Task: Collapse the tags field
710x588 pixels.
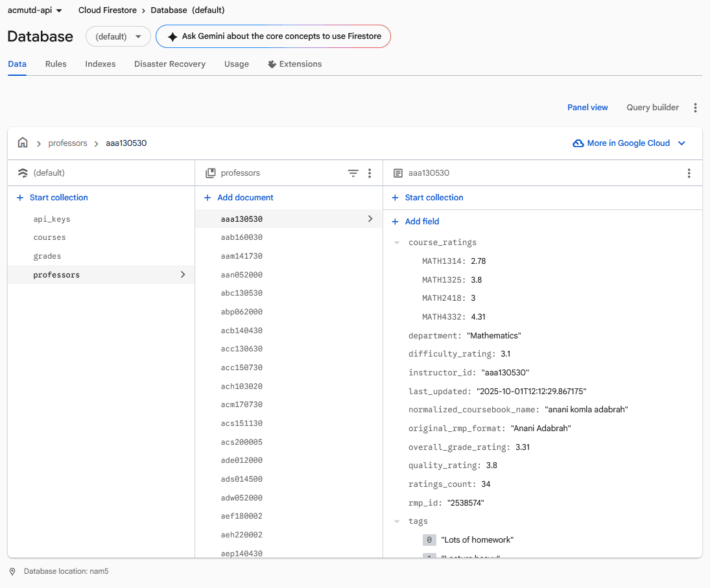Action: pyautogui.click(x=397, y=521)
